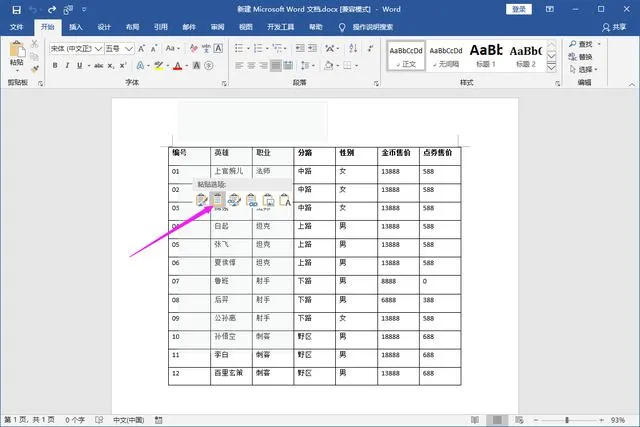Image resolution: width=640 pixels, height=427 pixels.
Task: Switch to the Insert (插入) tab
Action: (x=76, y=27)
